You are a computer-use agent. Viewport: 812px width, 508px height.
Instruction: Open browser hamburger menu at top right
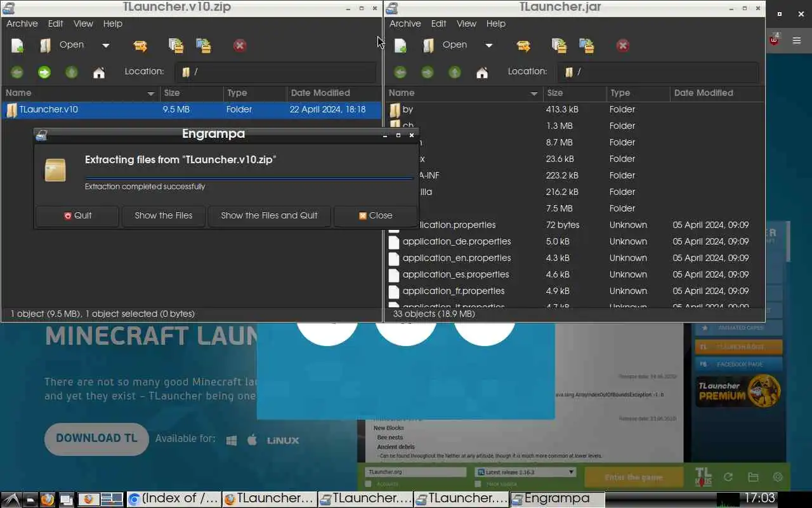pos(797,41)
